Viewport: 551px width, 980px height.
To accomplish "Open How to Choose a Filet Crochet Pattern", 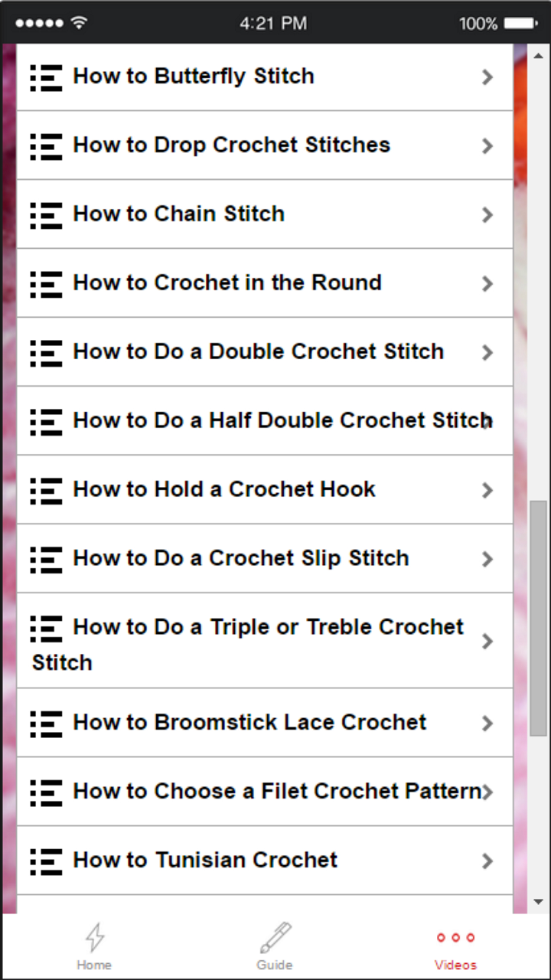I will click(275, 792).
